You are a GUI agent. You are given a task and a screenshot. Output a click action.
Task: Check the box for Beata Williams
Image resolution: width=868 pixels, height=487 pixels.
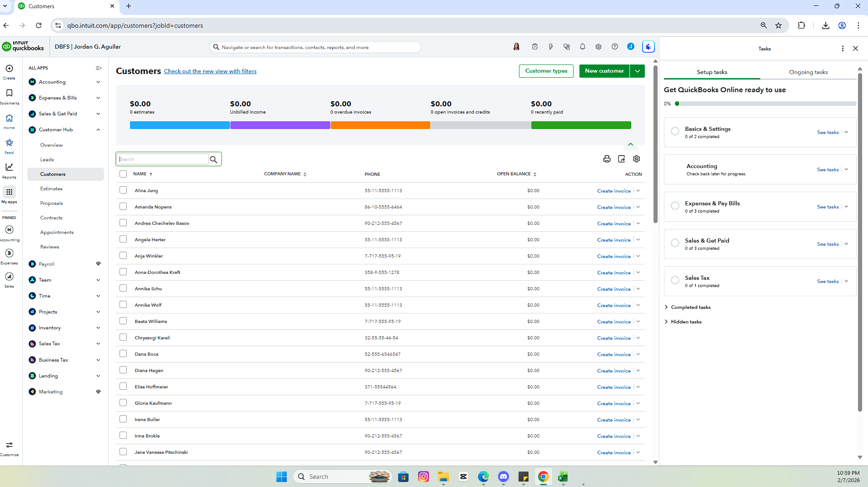(123, 321)
